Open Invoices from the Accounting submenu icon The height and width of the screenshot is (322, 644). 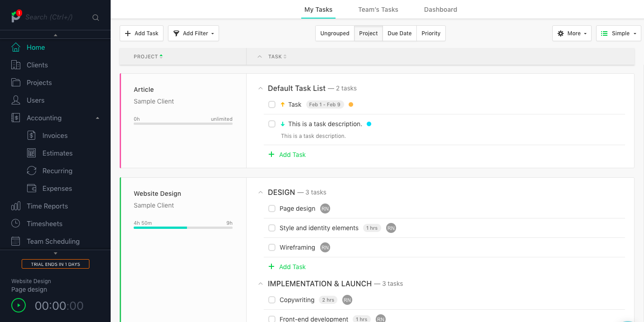click(x=32, y=136)
